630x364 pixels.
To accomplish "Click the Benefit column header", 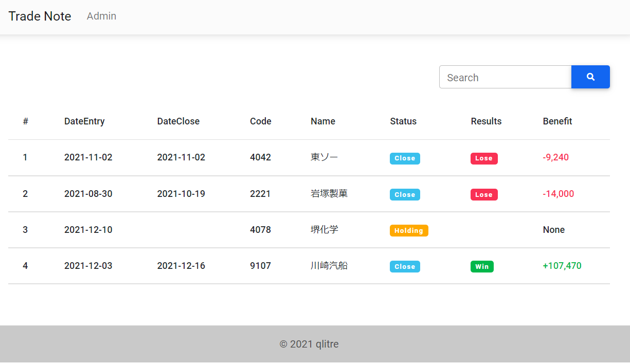I will (x=557, y=121).
